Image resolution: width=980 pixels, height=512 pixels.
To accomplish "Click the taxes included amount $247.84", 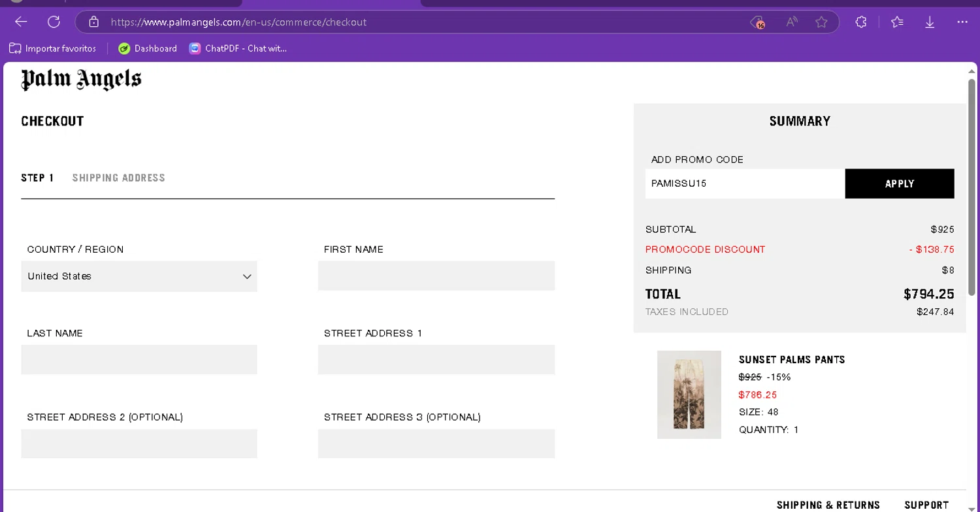I will [x=936, y=312].
